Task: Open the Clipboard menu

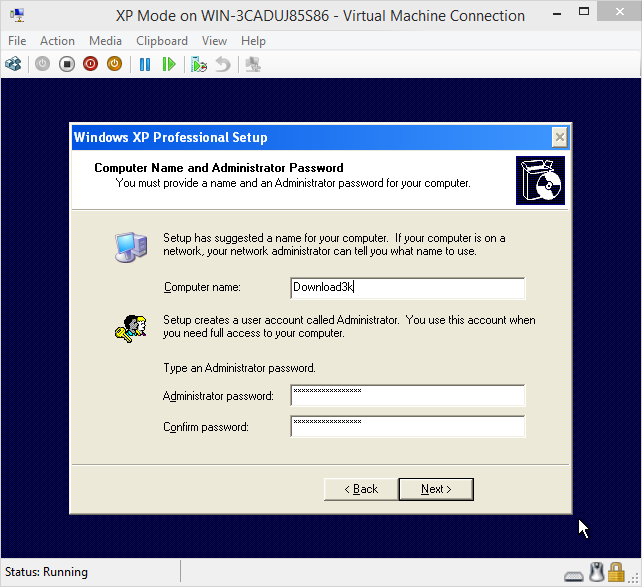Action: [x=162, y=41]
